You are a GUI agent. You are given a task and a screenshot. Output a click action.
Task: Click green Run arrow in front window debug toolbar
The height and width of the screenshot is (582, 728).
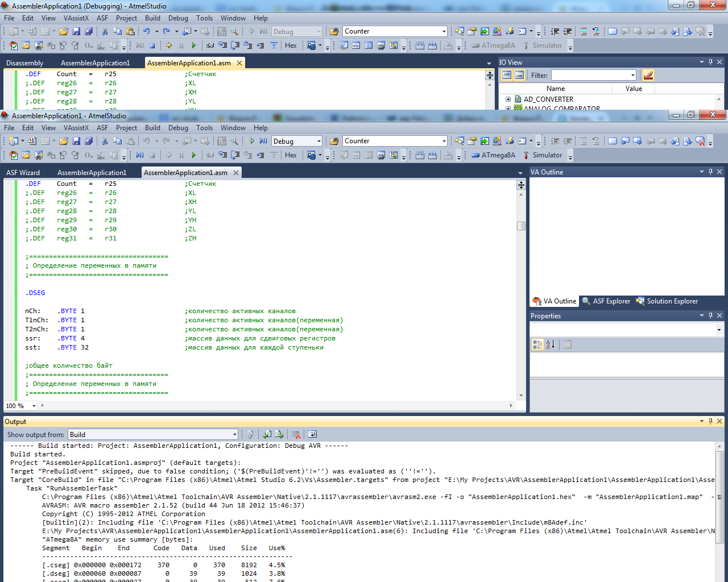[194, 155]
